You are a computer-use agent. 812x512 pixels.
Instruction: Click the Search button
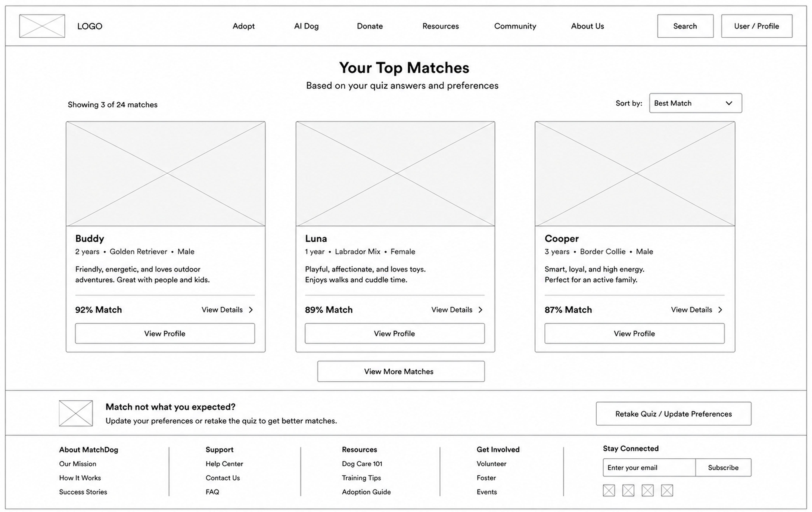click(685, 26)
